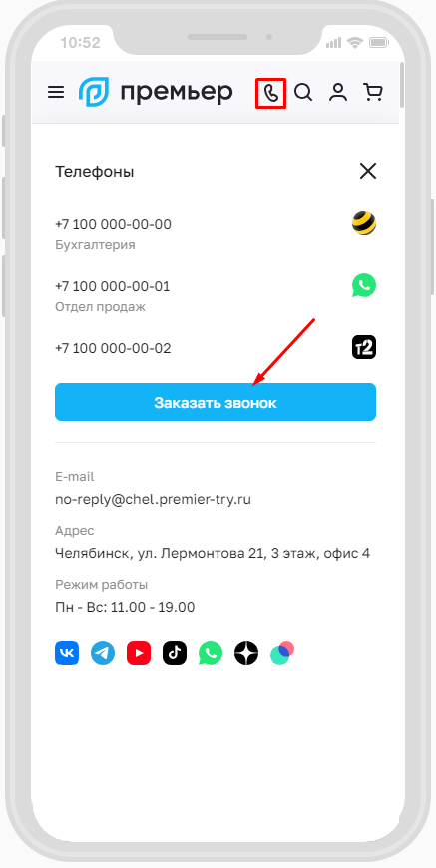Open the hamburger menu
This screenshot has height=868, width=436.
[x=56, y=92]
